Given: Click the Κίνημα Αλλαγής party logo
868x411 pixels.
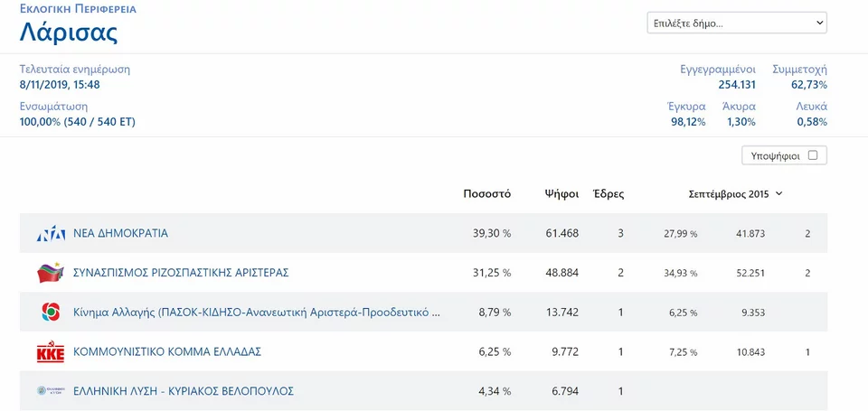Looking at the screenshot, I should point(51,312).
